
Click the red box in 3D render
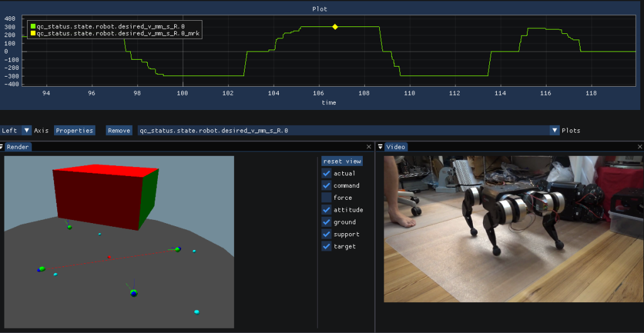click(97, 198)
